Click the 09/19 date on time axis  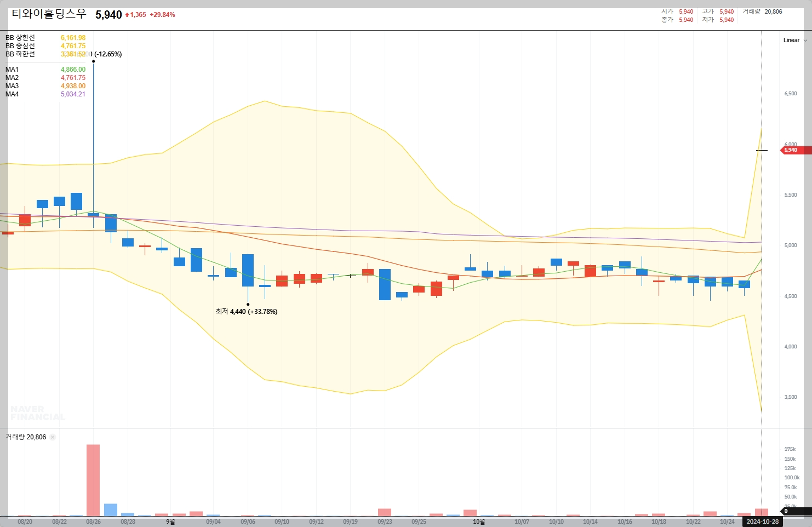[x=350, y=522]
